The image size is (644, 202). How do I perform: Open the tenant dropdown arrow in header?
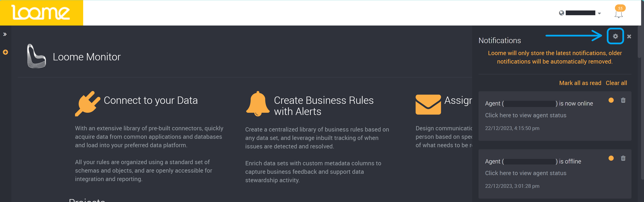coord(599,14)
